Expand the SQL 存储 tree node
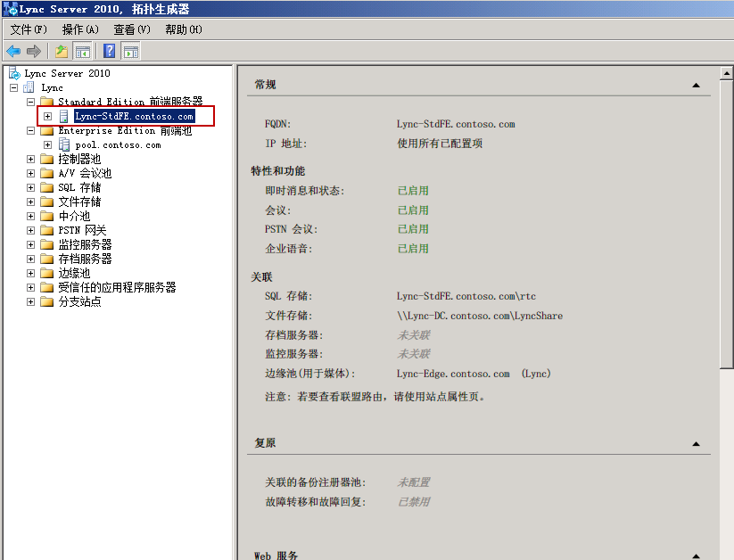Image resolution: width=734 pixels, height=560 pixels. 31,188
